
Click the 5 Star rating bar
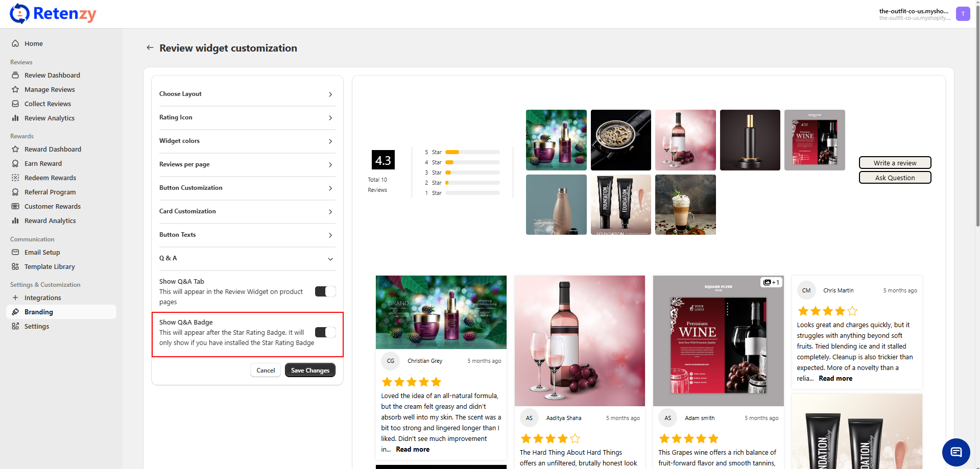(x=472, y=152)
